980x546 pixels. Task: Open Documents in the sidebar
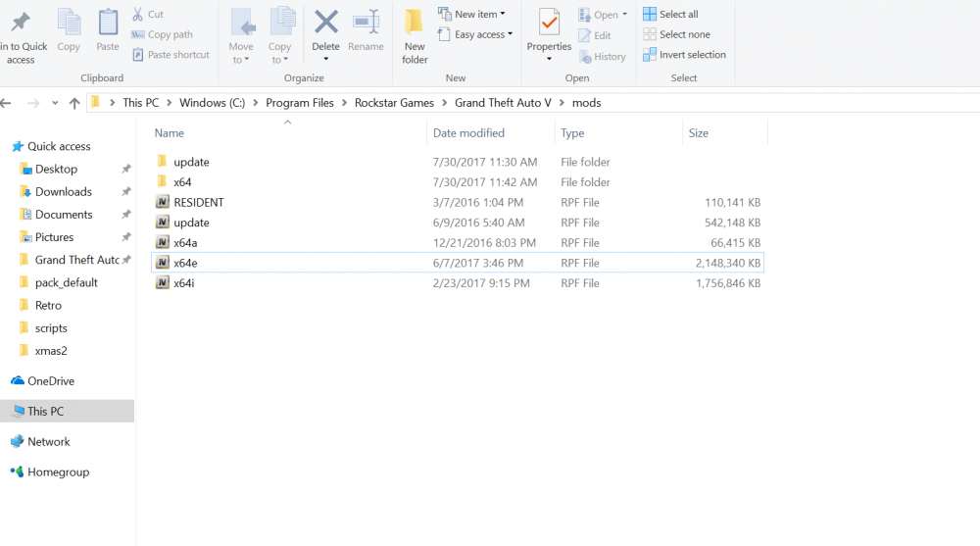tap(56, 215)
